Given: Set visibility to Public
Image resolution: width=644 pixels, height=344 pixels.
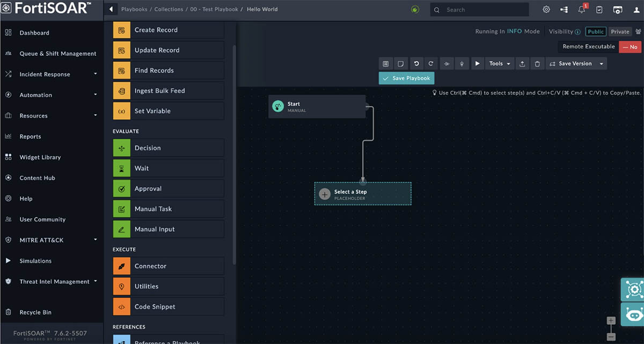Looking at the screenshot, I should click(596, 32).
